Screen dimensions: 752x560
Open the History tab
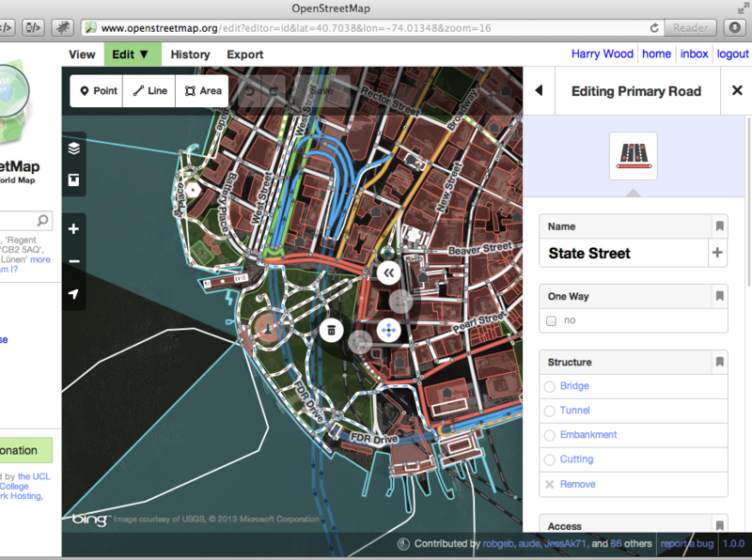[x=191, y=54]
